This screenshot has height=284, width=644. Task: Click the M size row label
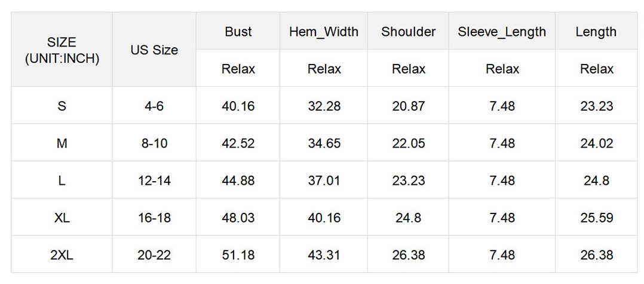click(x=62, y=143)
